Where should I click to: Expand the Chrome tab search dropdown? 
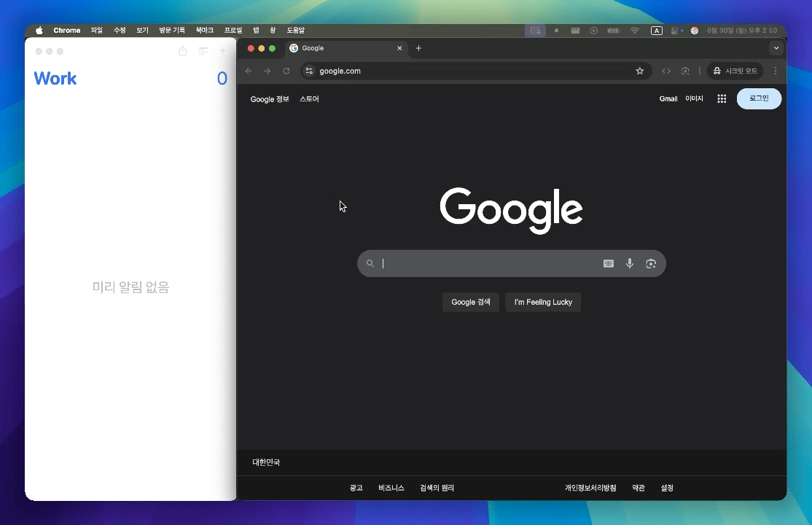click(x=776, y=48)
